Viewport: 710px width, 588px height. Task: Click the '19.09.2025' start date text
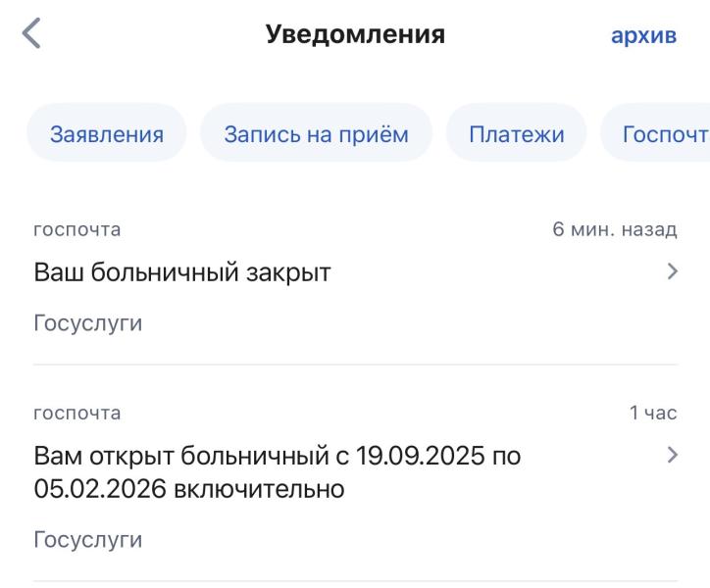419,456
